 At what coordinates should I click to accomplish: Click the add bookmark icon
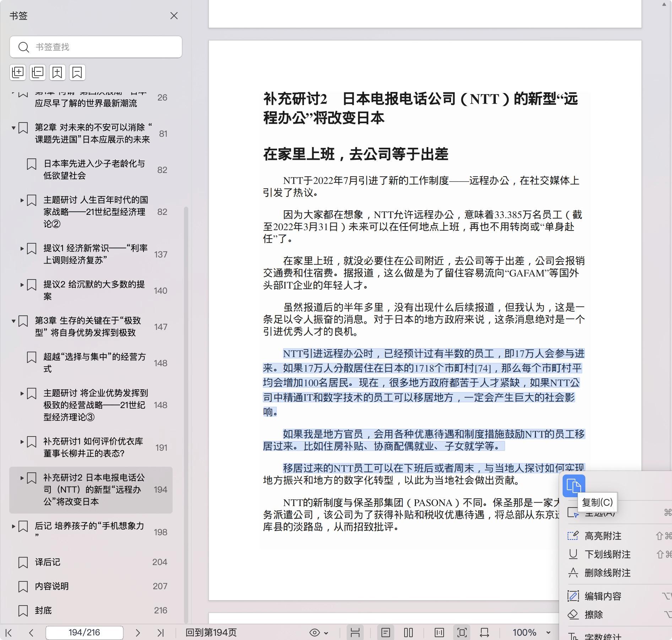point(57,72)
